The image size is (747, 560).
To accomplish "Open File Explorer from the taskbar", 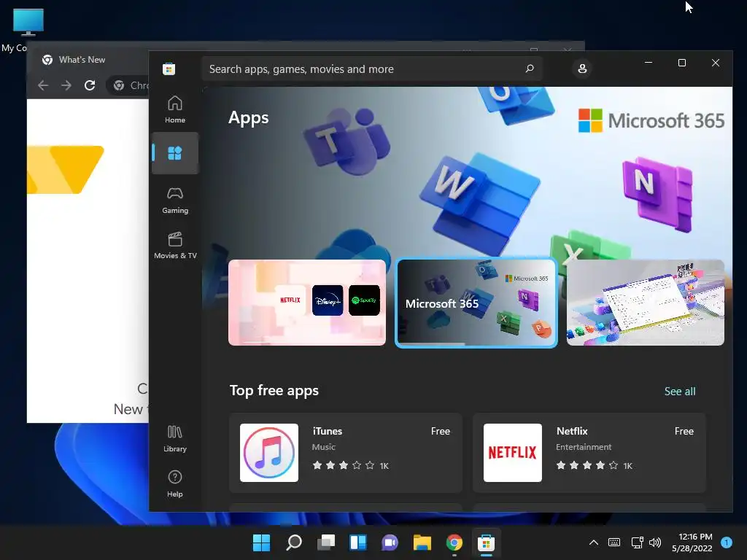I will 422,542.
